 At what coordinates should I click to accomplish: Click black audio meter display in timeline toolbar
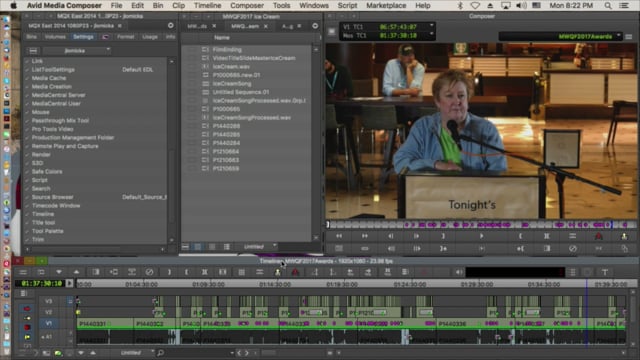point(515,272)
